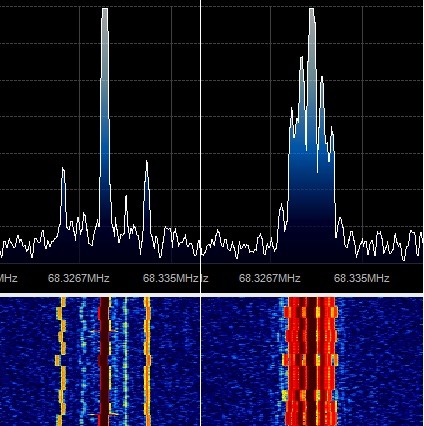Select the dark red carrier trace in left waterfall
The width and height of the screenshot is (424, 426).
pos(104,362)
